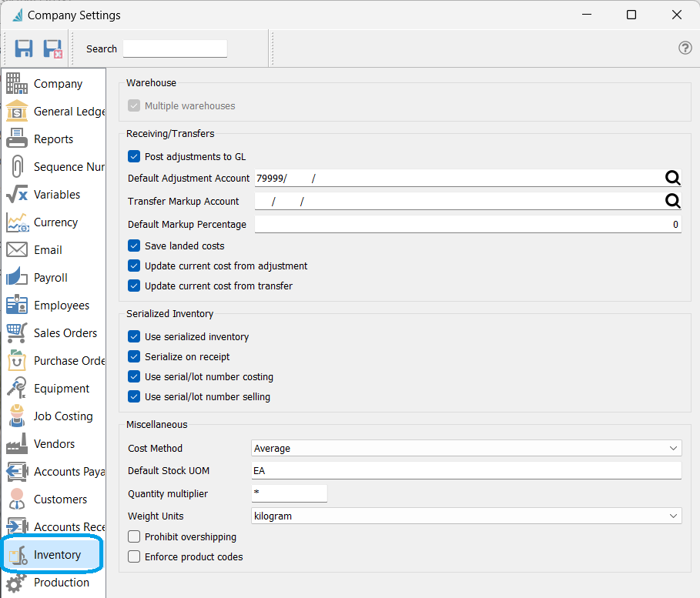Viewport: 700px width, 598px height.
Task: Open the Cost Method dropdown
Action: coord(466,449)
